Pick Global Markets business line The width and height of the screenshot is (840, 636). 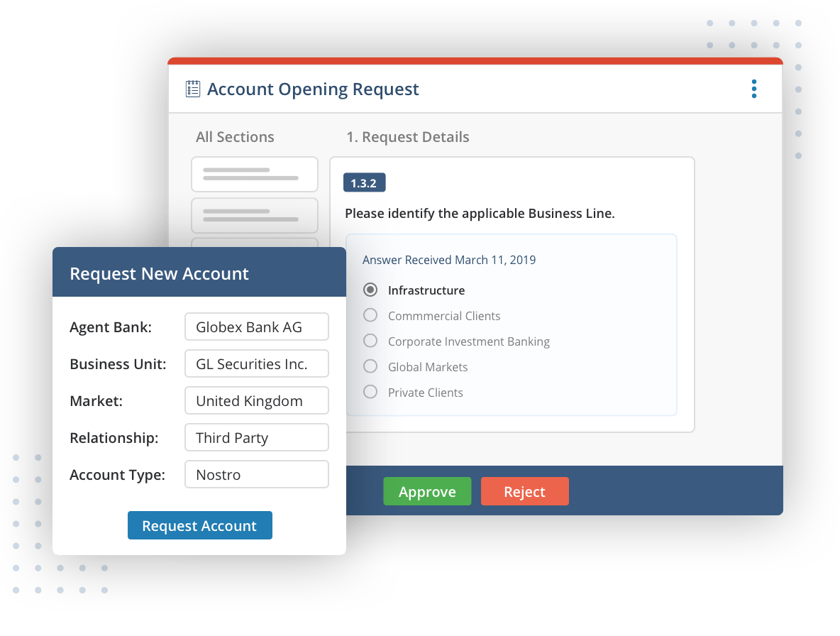click(x=370, y=366)
